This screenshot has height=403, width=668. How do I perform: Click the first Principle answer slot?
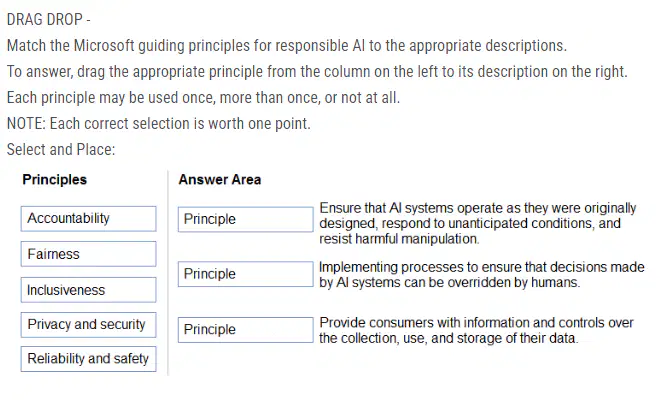click(x=246, y=219)
